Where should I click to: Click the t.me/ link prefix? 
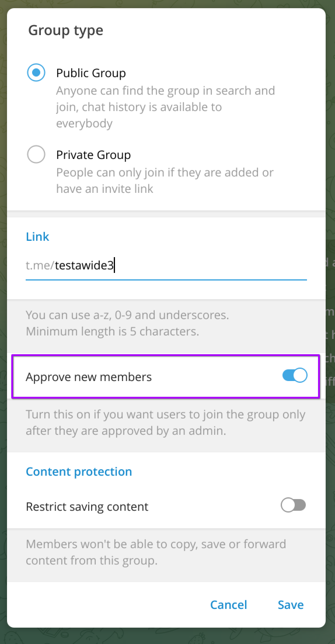pyautogui.click(x=40, y=265)
